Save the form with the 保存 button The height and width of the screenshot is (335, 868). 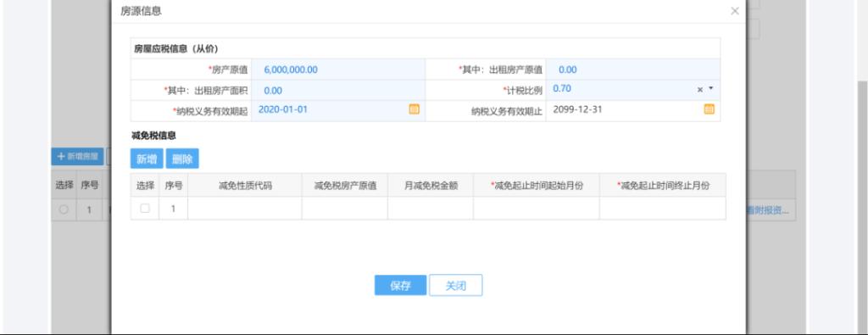click(x=400, y=285)
